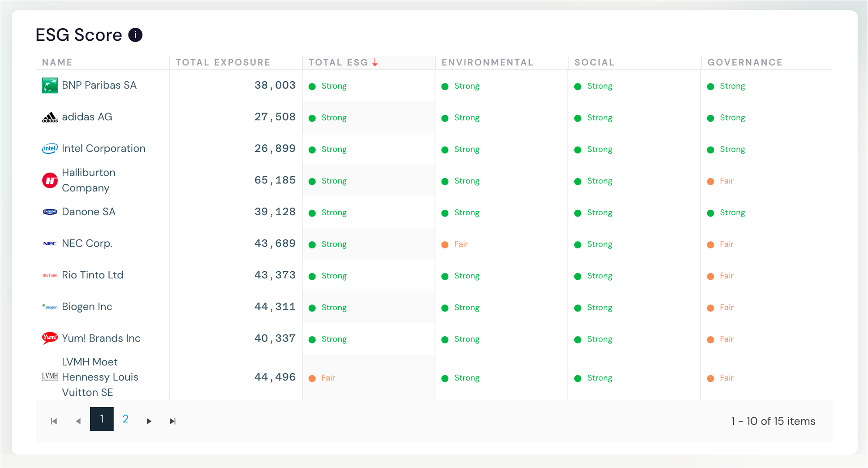Screen dimensions: 868x468
Task: Open page 2 of the table
Action: click(x=125, y=419)
